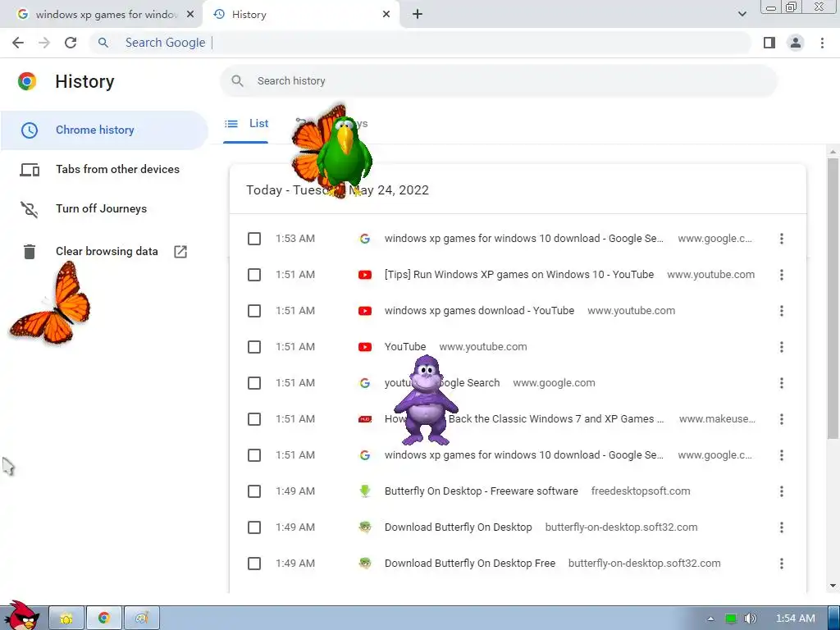840x630 pixels.
Task: Open windows xp games download - YouTube link
Action: [x=479, y=311]
